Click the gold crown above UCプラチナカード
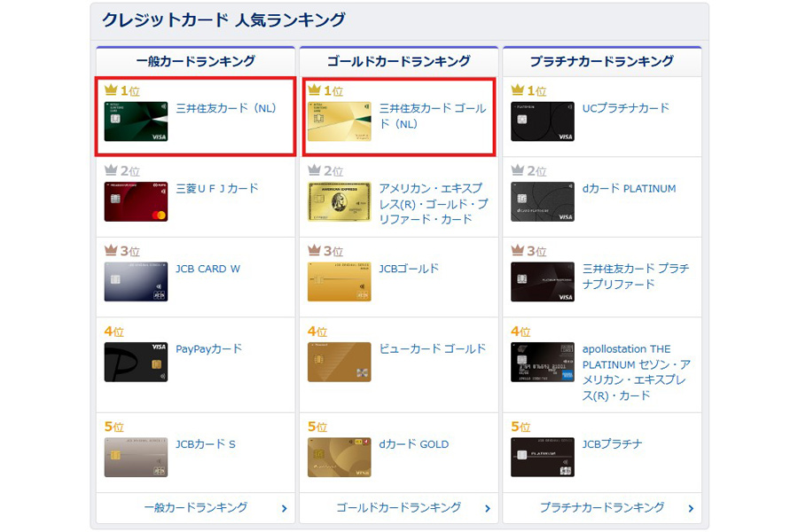The height and width of the screenshot is (532, 798). tap(518, 90)
